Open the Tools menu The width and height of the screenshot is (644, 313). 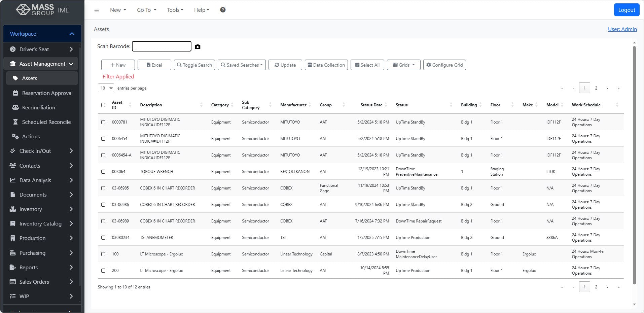175,10
